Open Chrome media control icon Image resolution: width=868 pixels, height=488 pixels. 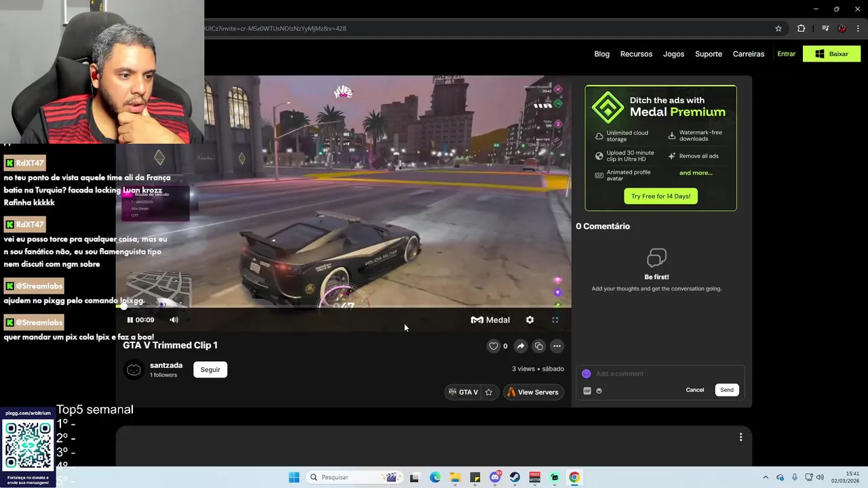pos(825,28)
